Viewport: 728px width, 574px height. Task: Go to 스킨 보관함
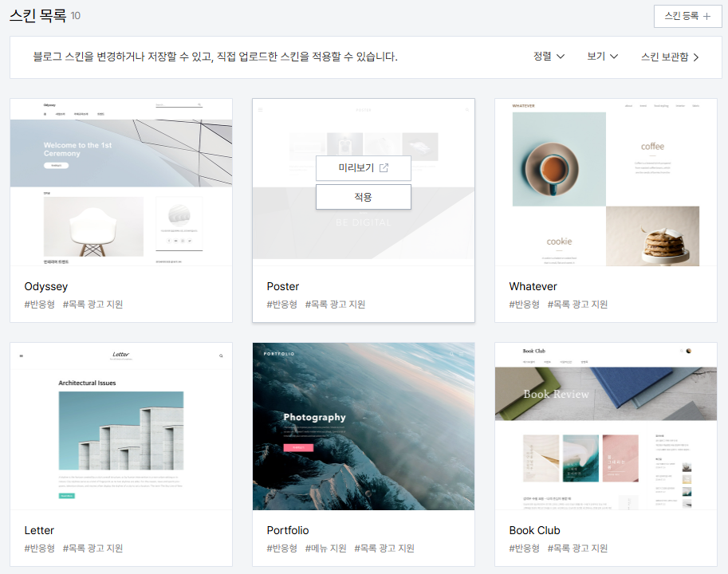(x=670, y=57)
